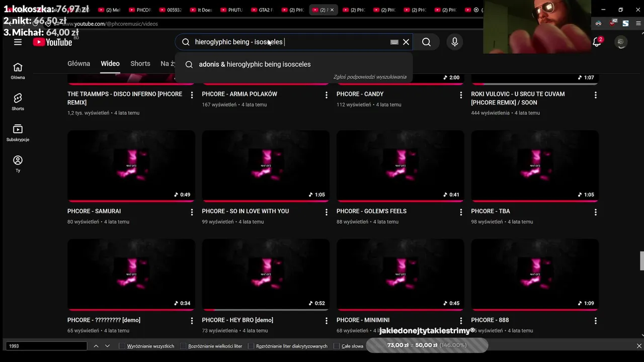Open Shorts from the left sidebar
This screenshot has width=644, height=362.
click(18, 102)
